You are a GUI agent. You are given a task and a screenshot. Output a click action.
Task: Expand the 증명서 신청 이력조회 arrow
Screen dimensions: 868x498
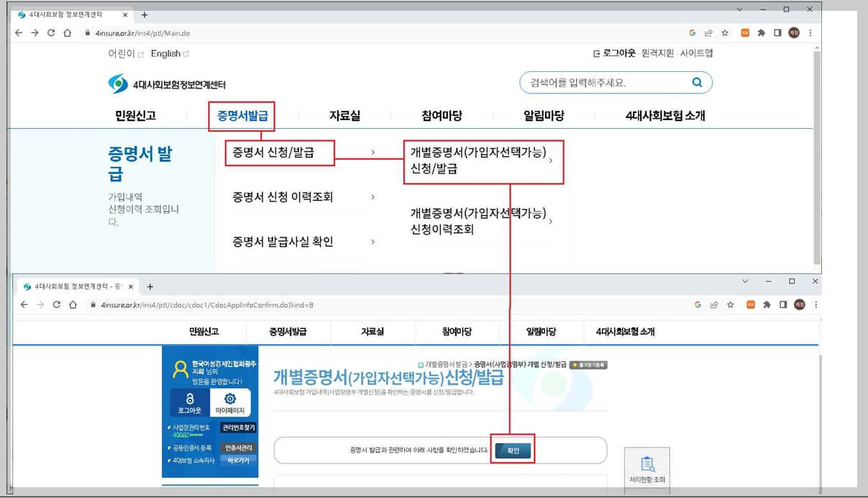pos(373,197)
